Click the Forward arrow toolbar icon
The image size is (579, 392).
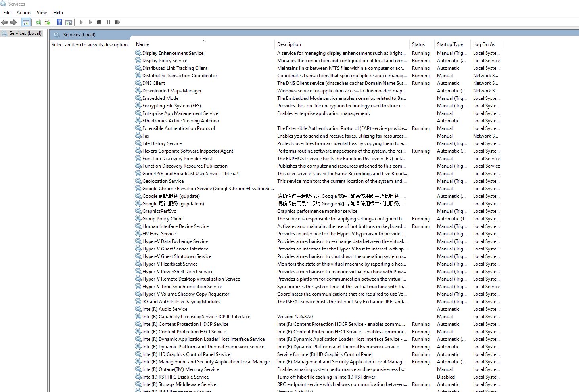[x=13, y=23]
